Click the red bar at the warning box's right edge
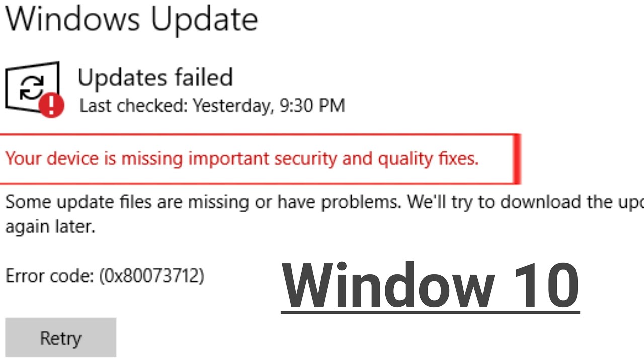Image resolution: width=644 pixels, height=362 pixels. (517, 159)
